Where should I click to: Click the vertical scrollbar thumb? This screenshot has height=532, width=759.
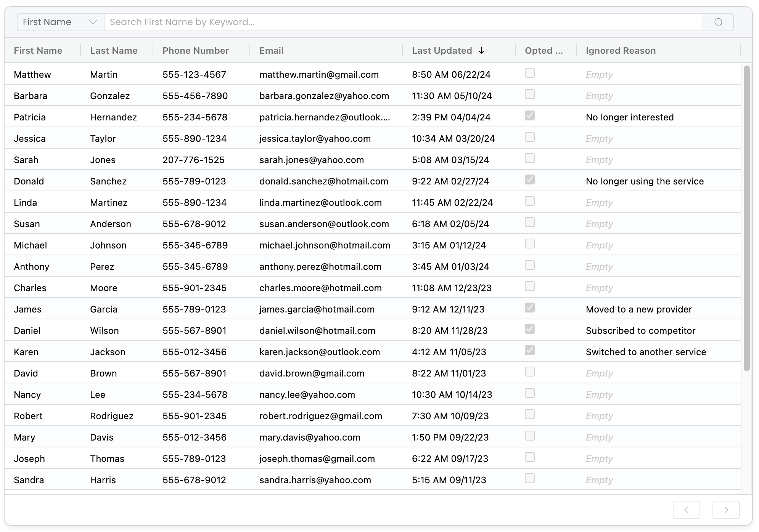click(x=746, y=217)
